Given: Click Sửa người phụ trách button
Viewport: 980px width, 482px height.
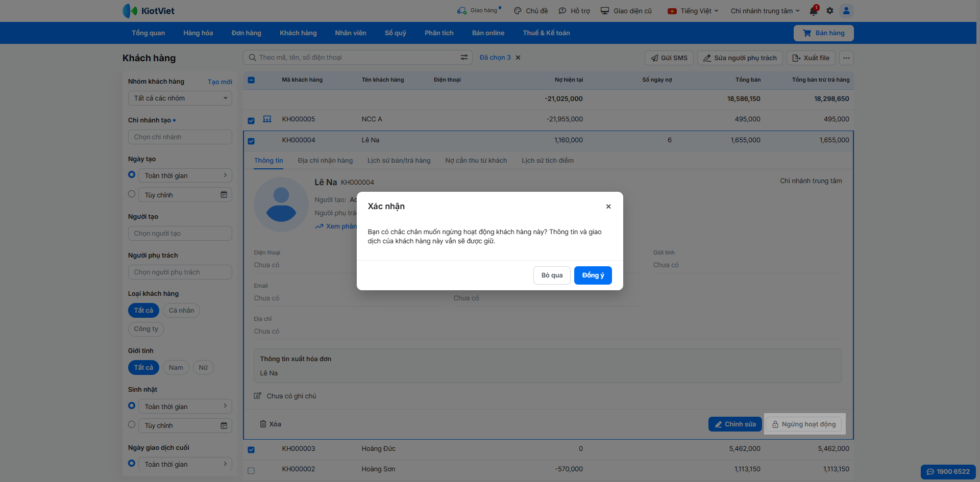Looking at the screenshot, I should (740, 58).
